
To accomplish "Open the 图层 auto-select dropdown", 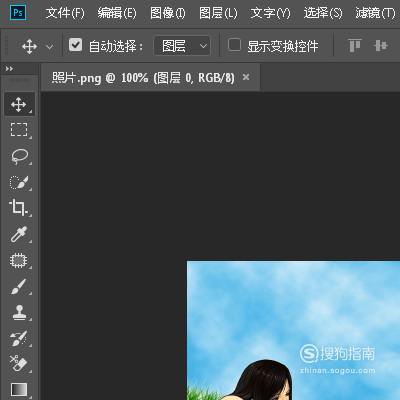I will 182,46.
